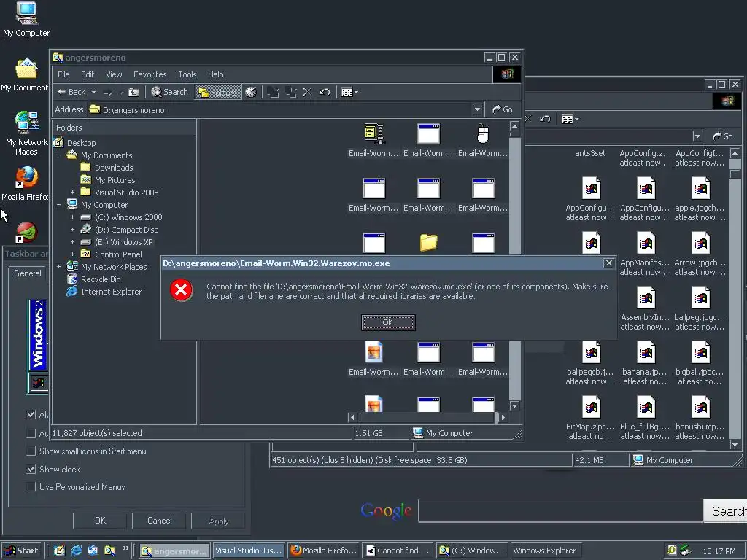
Task: Open the Address bar dropdown for D:\angersmoreno
Action: pyautogui.click(x=477, y=109)
